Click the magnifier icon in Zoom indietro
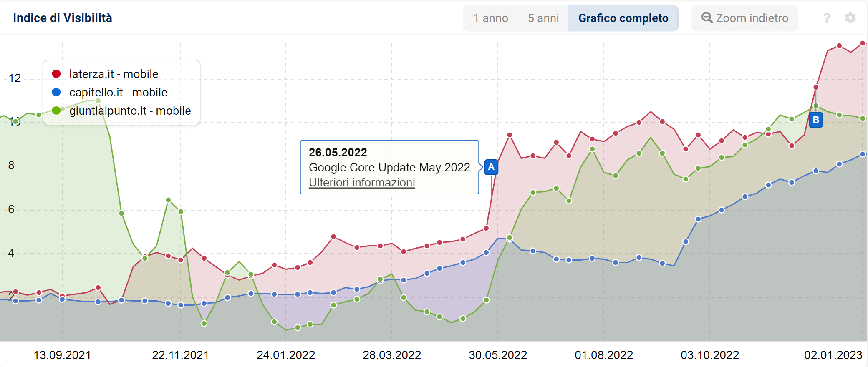The image size is (868, 367). point(707,18)
